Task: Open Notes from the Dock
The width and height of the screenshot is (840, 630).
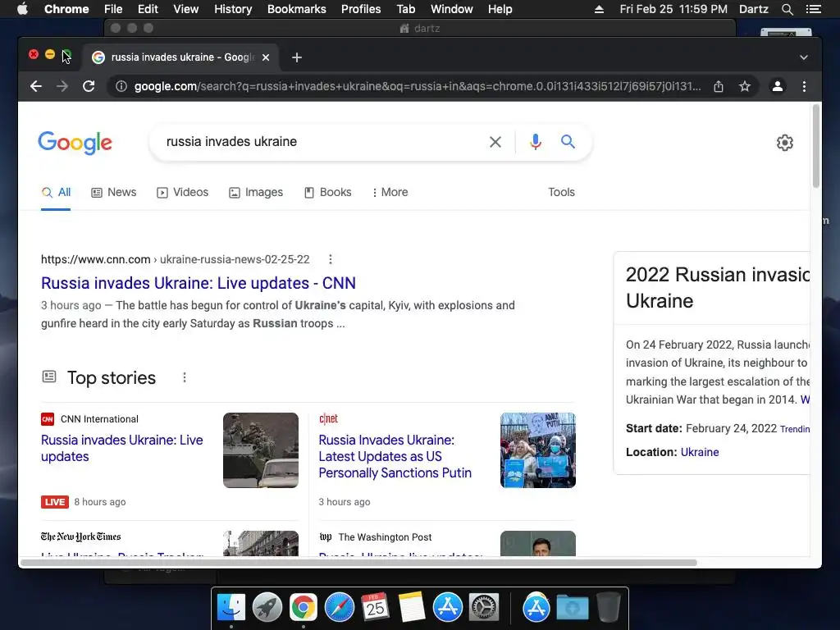Action: (412, 607)
